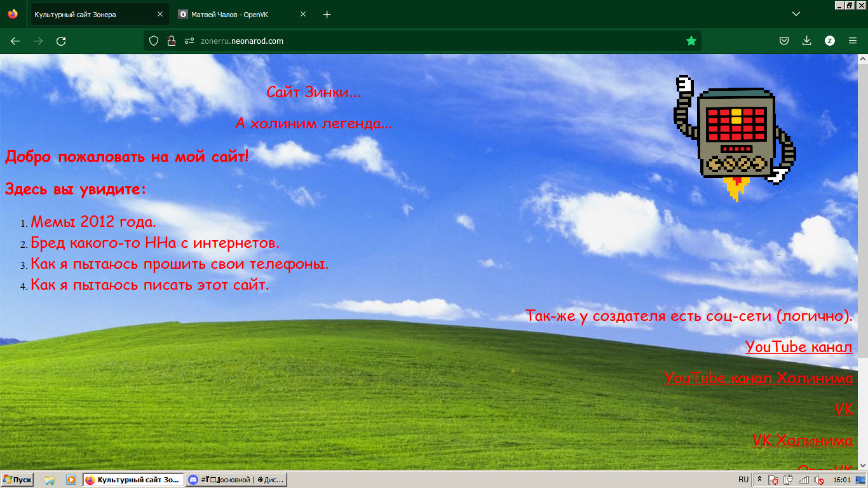Go back to the previous page
Screen dimensions: 868x488
tap(15, 41)
